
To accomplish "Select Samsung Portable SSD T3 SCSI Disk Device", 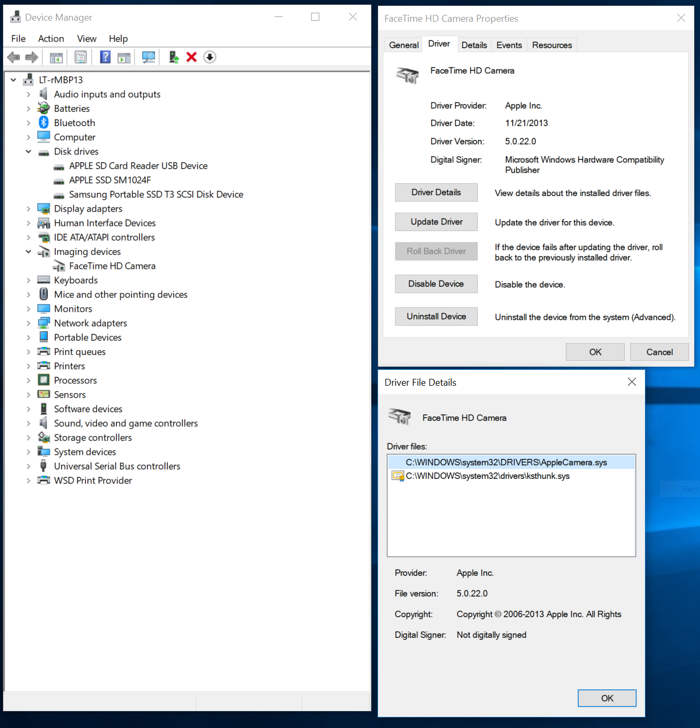I will click(x=156, y=194).
